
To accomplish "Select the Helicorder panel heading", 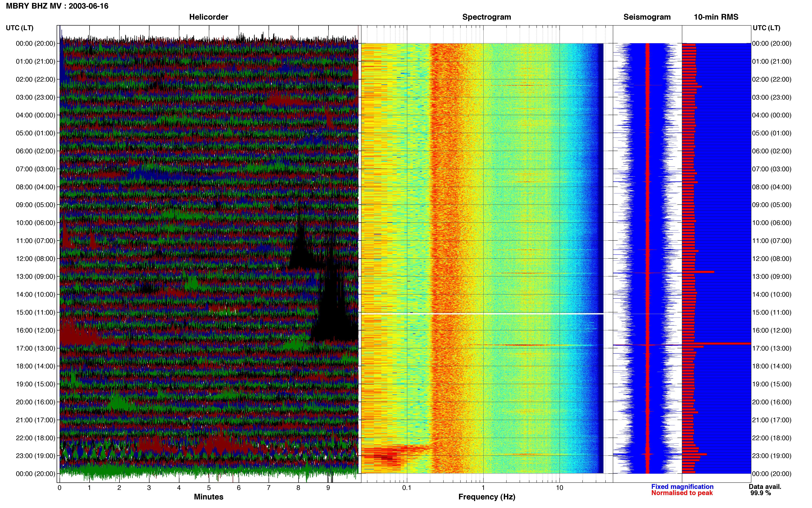I will (209, 17).
